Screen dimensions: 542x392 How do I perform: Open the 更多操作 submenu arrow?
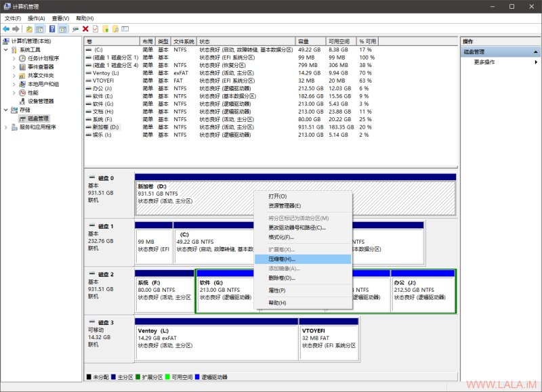click(536, 62)
